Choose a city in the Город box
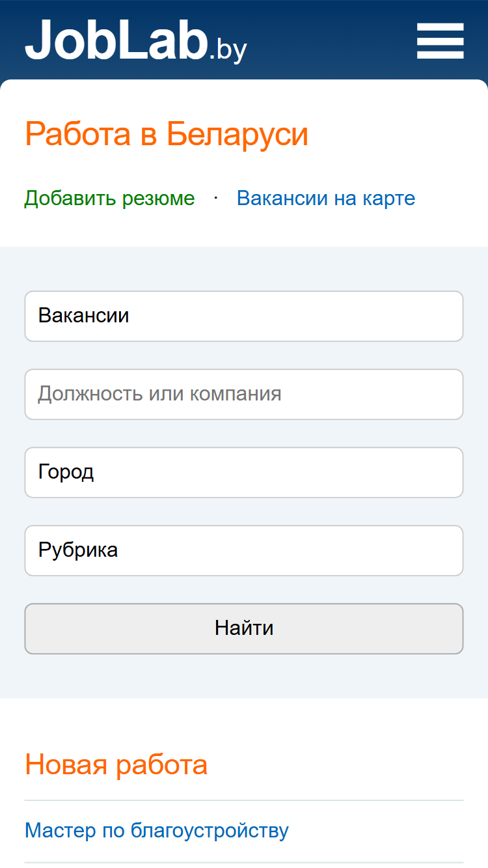Image resolution: width=488 pixels, height=868 pixels. coord(244,472)
